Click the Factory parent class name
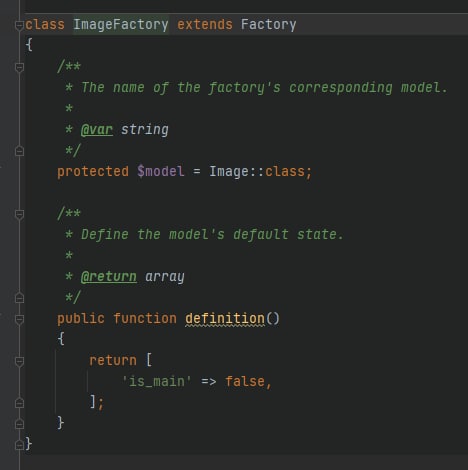468x470 pixels. [x=268, y=25]
